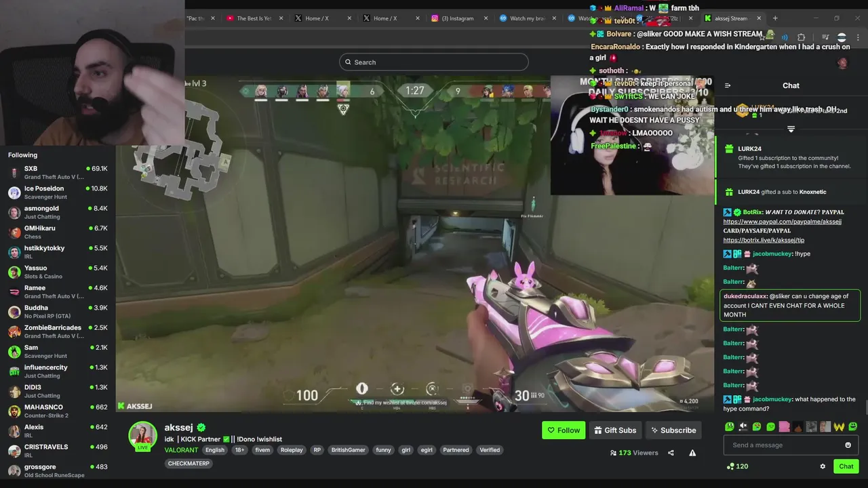Image resolution: width=868 pixels, height=488 pixels.
Task: Open the botrix.live tip link
Action: pyautogui.click(x=764, y=240)
